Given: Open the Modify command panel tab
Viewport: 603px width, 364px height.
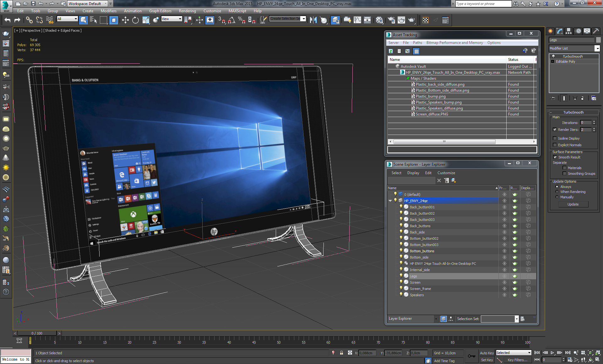Looking at the screenshot, I should [559, 31].
